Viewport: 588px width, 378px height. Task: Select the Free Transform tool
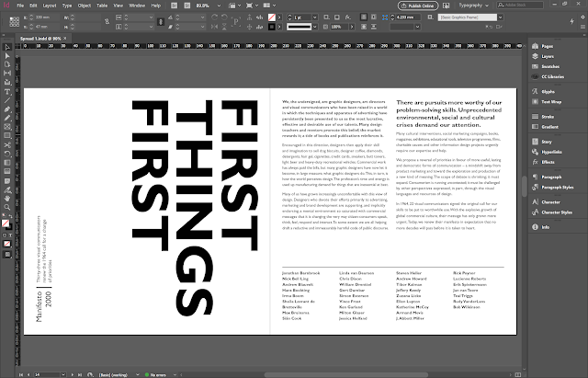coord(7,154)
